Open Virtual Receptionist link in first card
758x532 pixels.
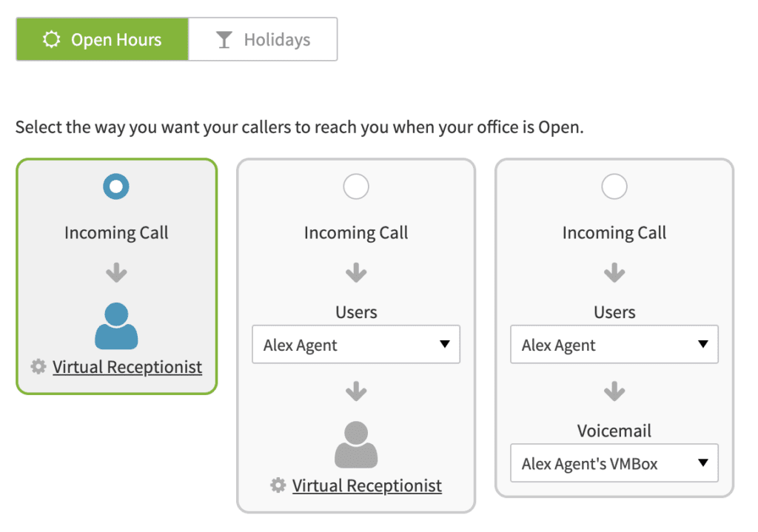point(127,367)
